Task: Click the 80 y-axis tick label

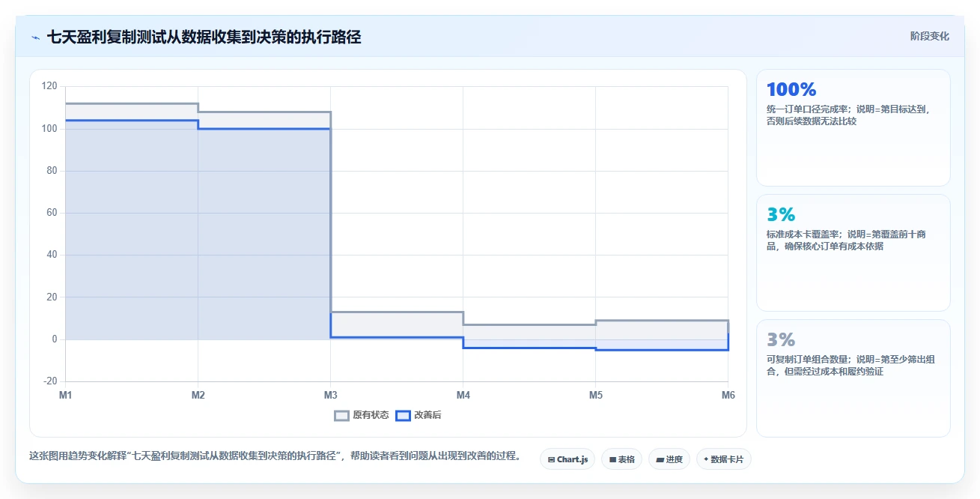Action: pos(52,171)
